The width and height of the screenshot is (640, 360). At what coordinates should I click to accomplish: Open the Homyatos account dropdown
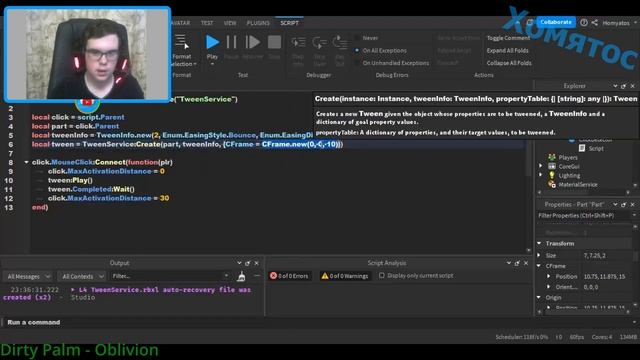coord(635,23)
